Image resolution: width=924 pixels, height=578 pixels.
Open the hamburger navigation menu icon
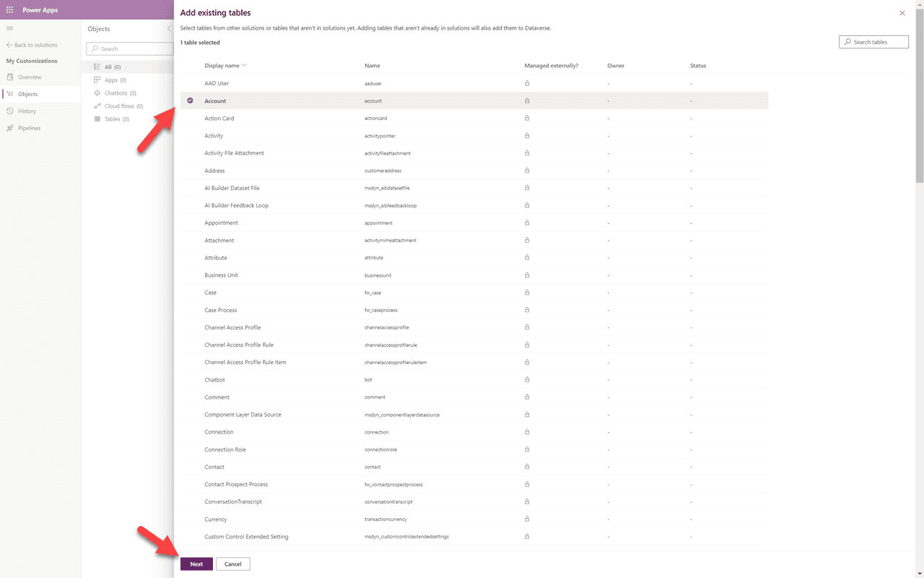(9, 28)
